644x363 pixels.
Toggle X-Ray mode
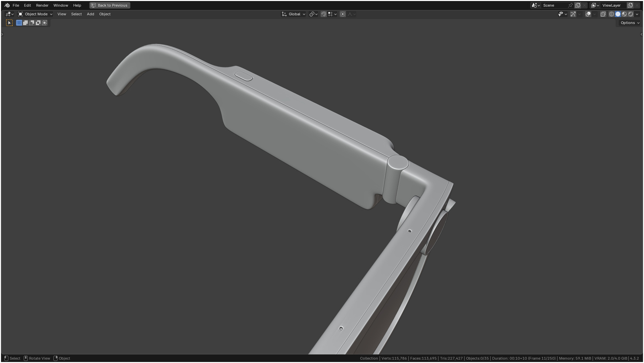[x=603, y=14]
